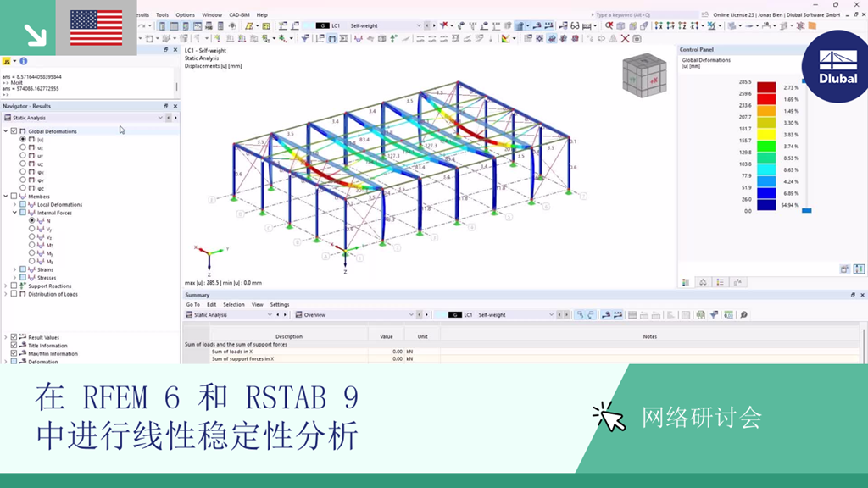
Task: Open the Options menu
Action: pos(186,15)
